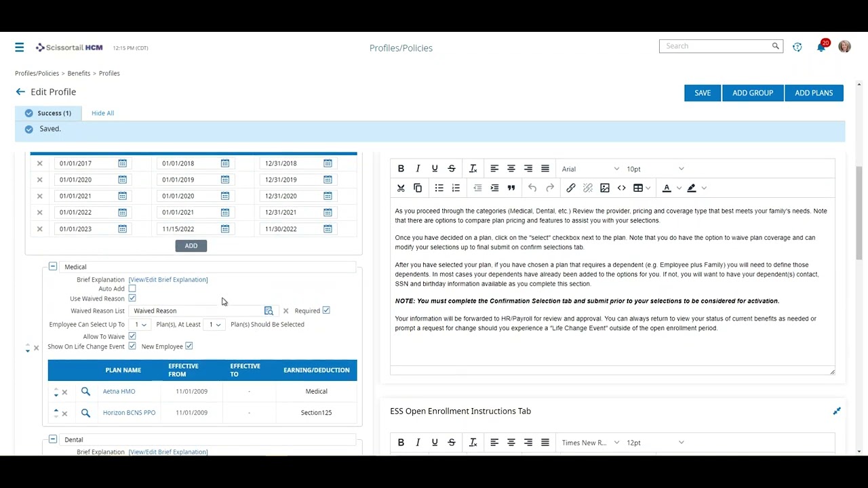Navigate to Profiles/Policies breadcrumb
This screenshot has width=868, height=488.
coord(37,73)
